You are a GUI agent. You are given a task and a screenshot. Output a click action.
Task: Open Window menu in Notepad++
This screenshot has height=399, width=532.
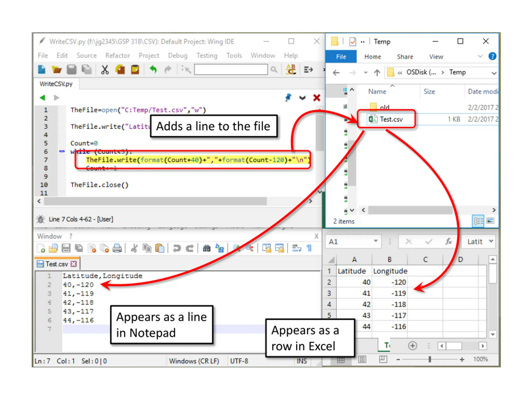49,236
